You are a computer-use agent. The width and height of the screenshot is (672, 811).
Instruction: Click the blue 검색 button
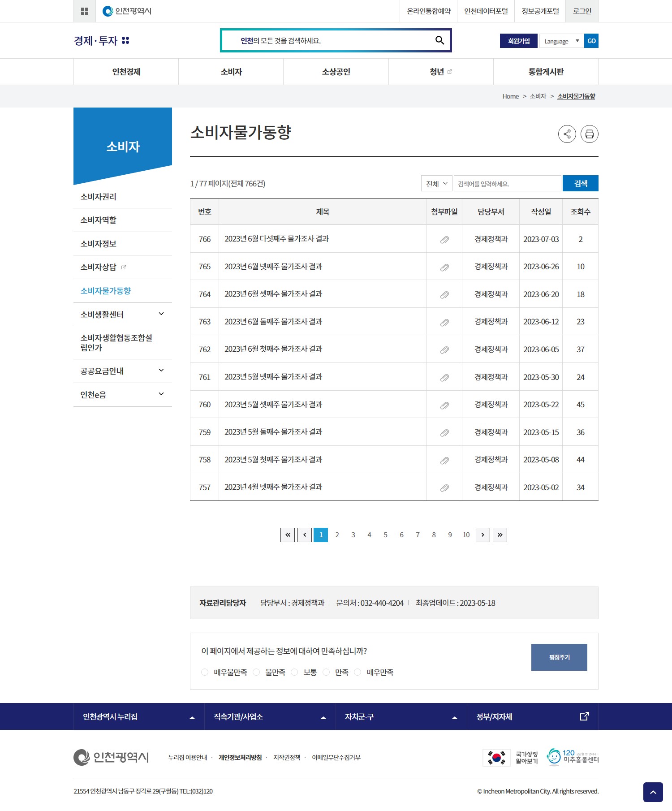(581, 183)
